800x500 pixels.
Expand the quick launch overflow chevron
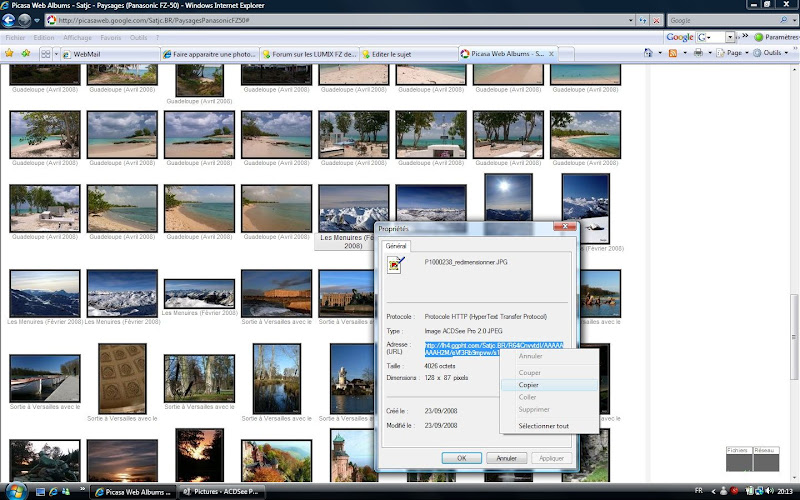(x=83, y=489)
